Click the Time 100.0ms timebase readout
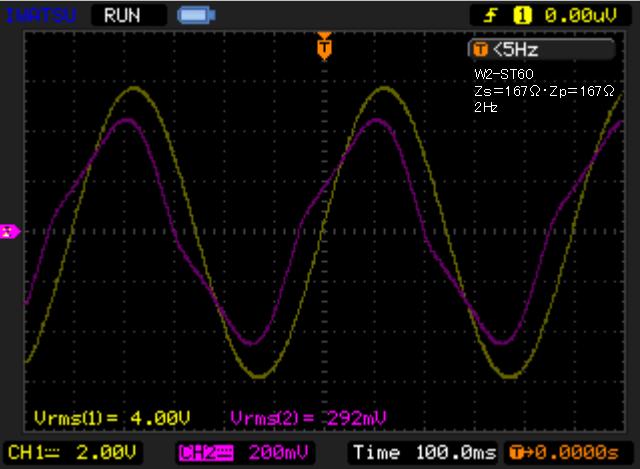 coord(423,453)
